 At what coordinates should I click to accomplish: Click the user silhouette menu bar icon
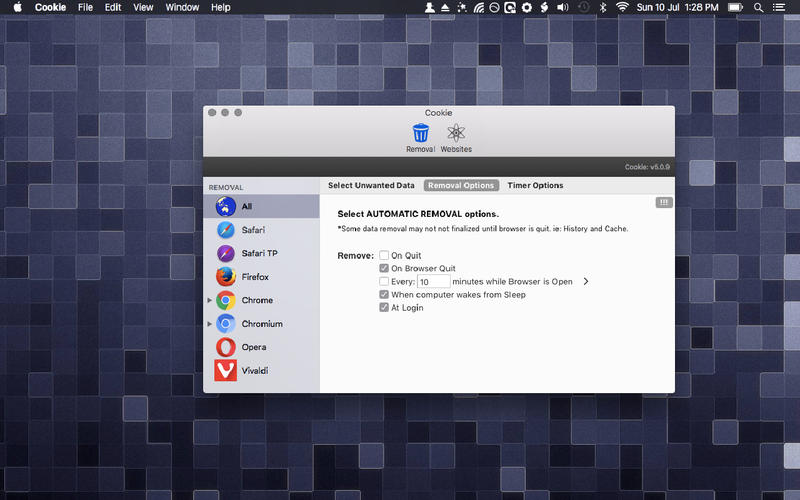(430, 7)
